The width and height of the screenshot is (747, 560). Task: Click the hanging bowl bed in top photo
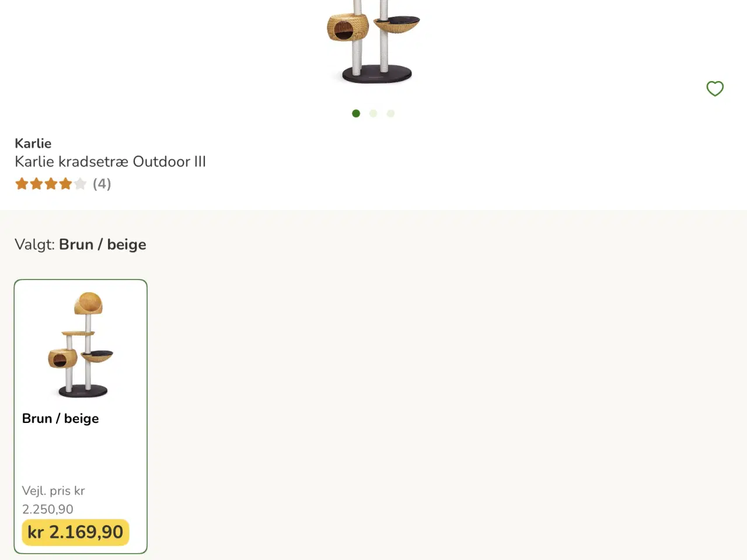point(398,24)
